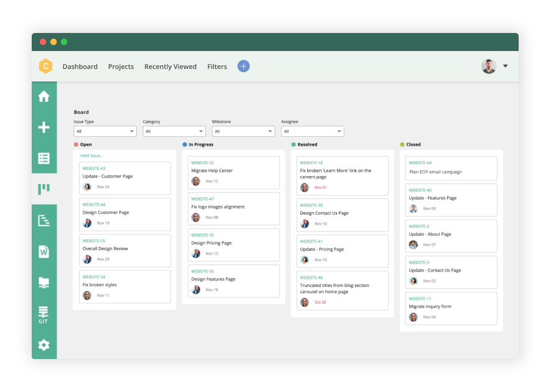The width and height of the screenshot is (551, 392).
Task: Click the hexagonal C app logo
Action: 45,66
